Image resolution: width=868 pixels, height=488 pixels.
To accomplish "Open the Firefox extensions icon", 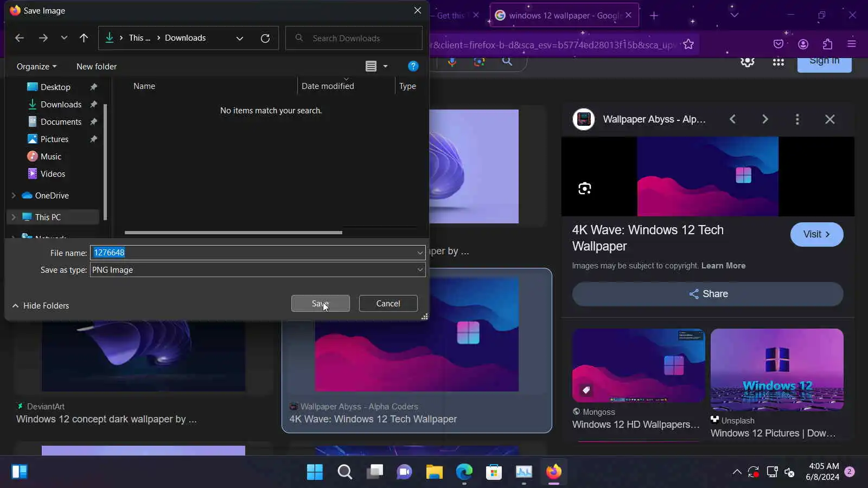I will 827,44.
